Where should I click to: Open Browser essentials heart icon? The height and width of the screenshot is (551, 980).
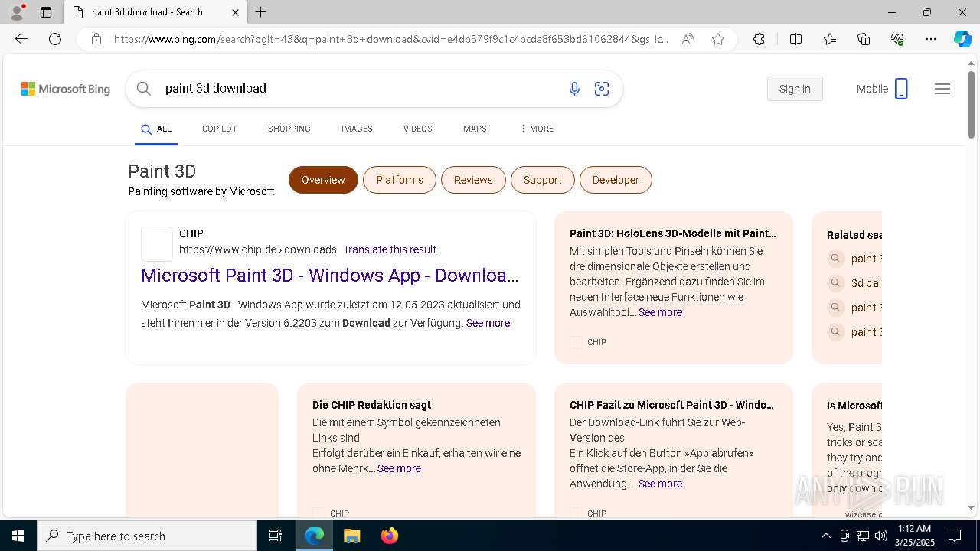(x=897, y=39)
